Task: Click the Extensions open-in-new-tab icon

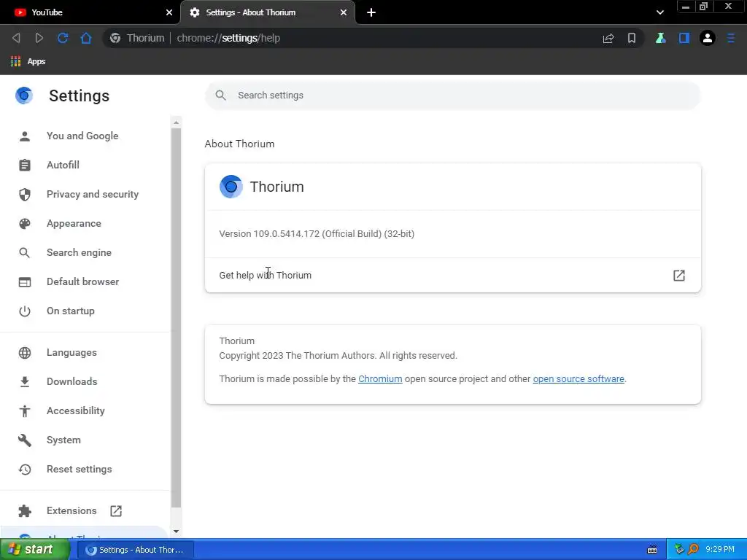Action: point(116,511)
